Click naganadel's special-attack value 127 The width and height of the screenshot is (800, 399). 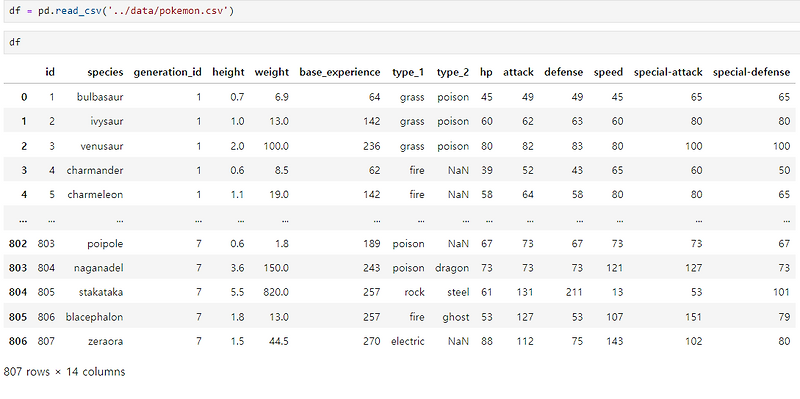pyautogui.click(x=694, y=268)
